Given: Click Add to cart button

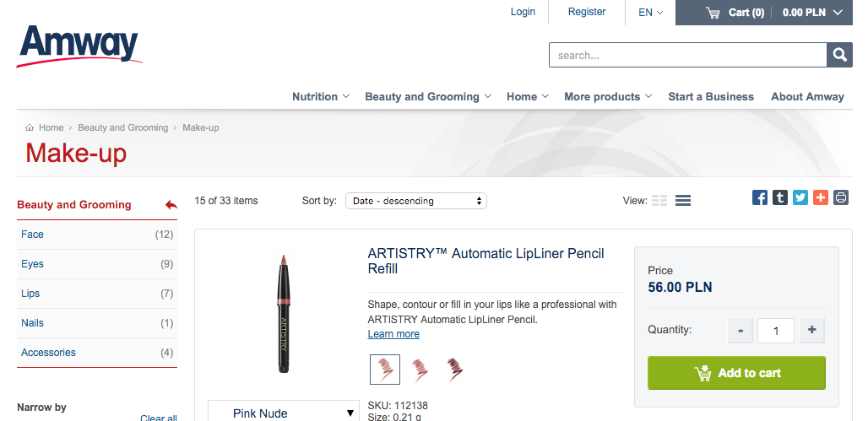Looking at the screenshot, I should 736,373.
